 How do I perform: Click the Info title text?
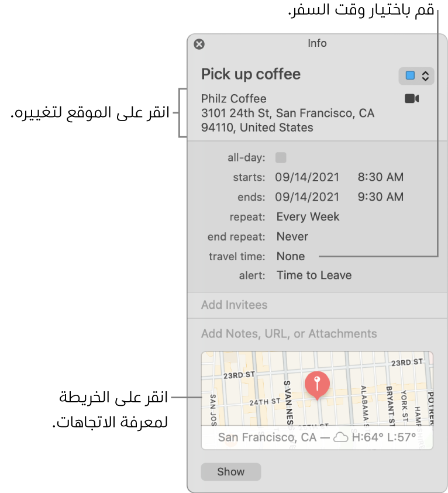pos(317,43)
